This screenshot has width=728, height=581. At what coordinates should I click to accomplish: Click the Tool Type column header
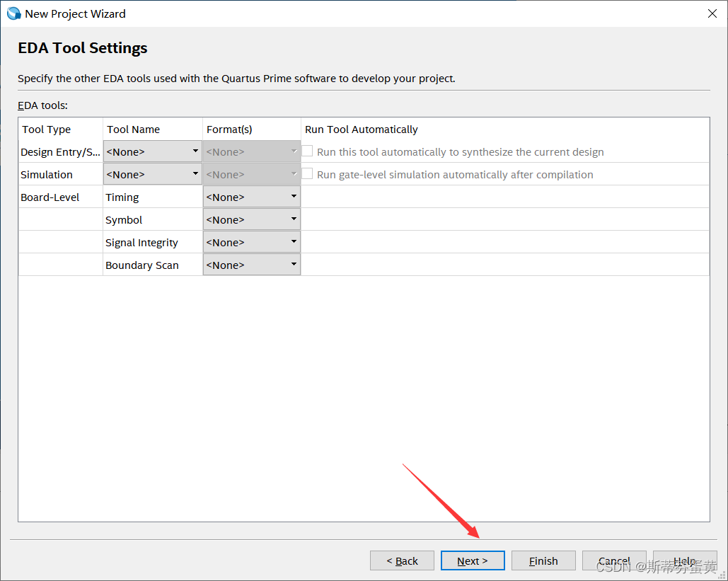click(x=61, y=129)
